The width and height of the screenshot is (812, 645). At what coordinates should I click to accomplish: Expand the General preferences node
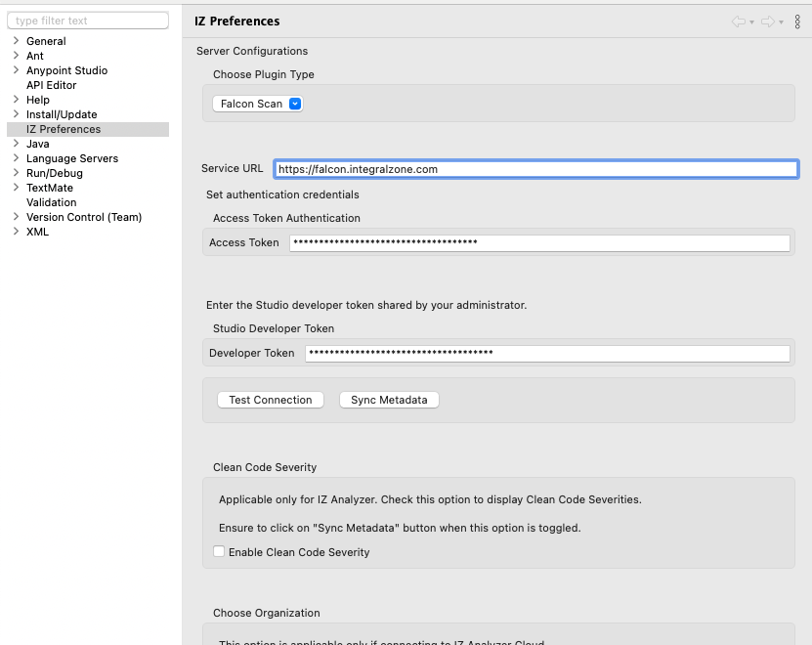pyautogui.click(x=16, y=40)
